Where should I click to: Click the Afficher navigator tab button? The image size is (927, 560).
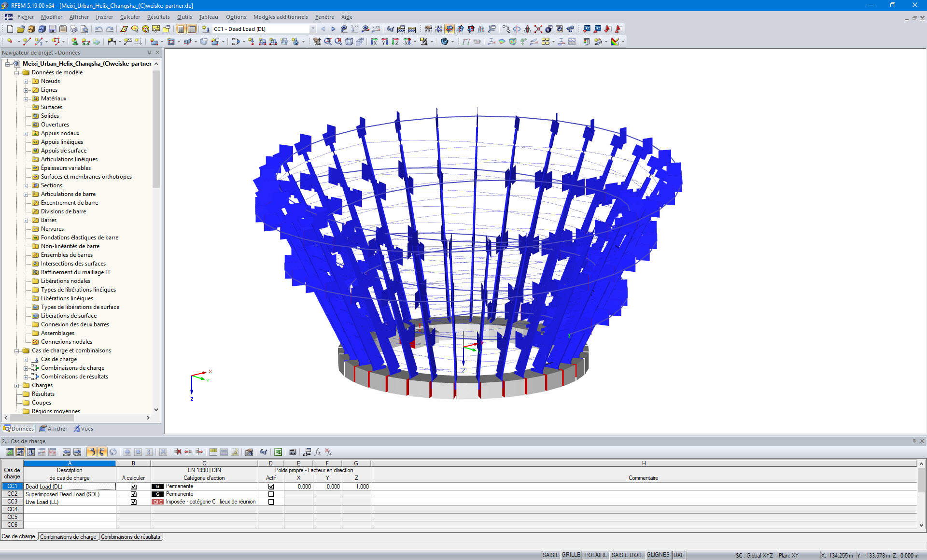click(x=54, y=429)
